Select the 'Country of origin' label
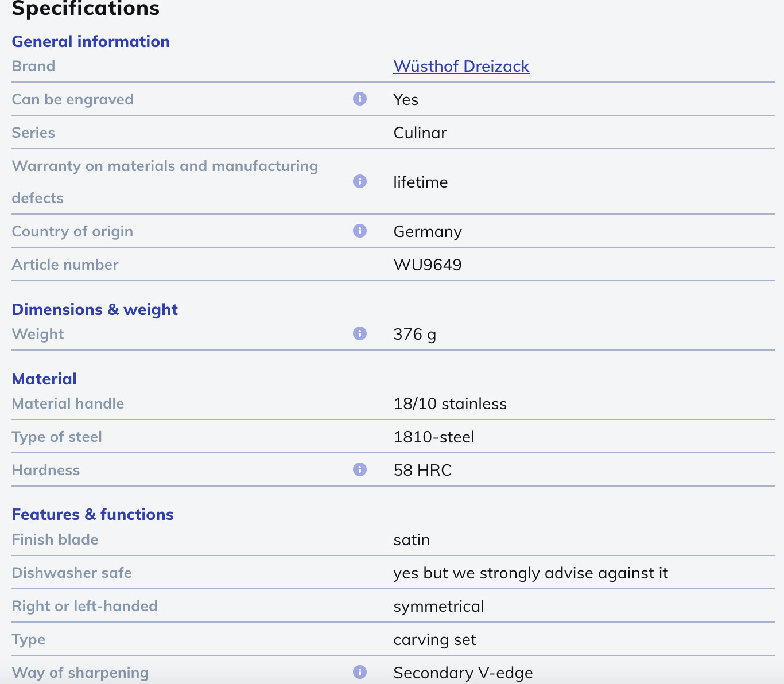This screenshot has width=784, height=684. click(x=72, y=231)
